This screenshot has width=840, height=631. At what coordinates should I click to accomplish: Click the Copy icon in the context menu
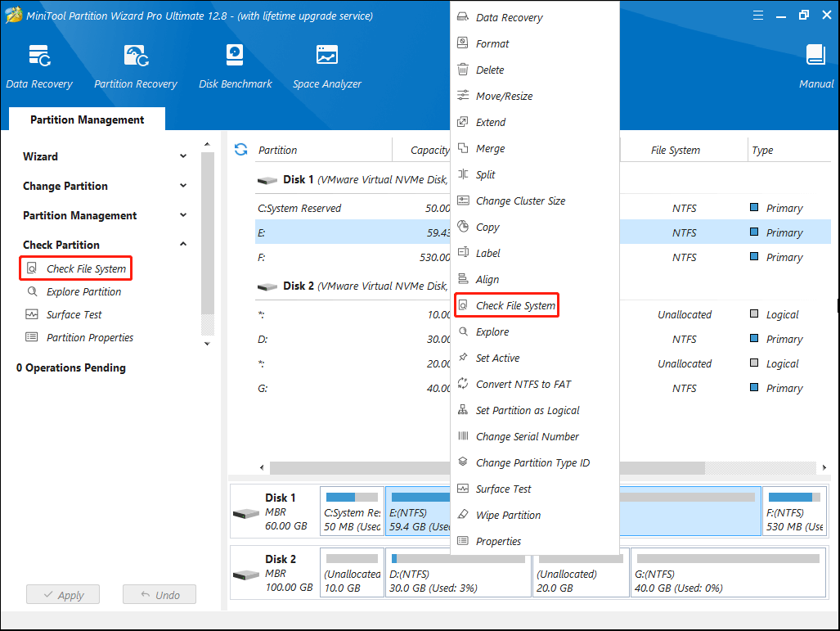[463, 226]
